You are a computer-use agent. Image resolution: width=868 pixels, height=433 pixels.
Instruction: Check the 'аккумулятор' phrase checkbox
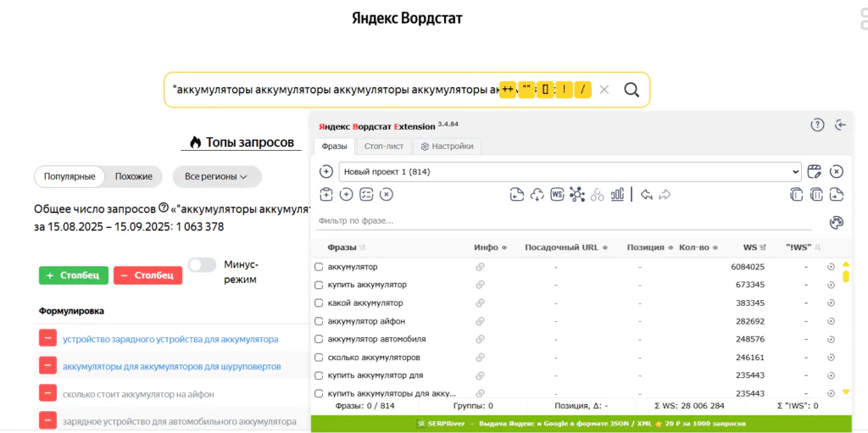319,267
